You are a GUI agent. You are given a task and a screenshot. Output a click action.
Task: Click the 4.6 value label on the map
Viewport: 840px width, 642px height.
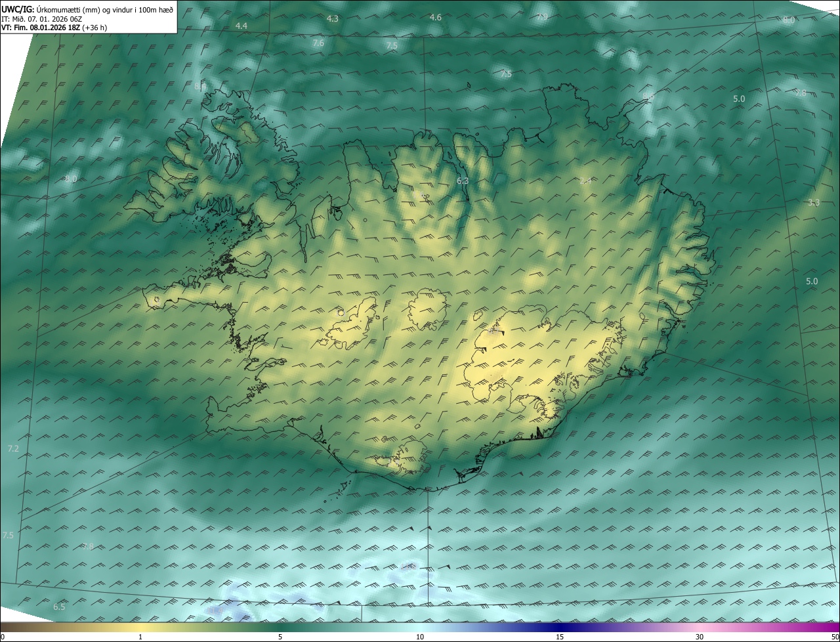pyautogui.click(x=436, y=17)
